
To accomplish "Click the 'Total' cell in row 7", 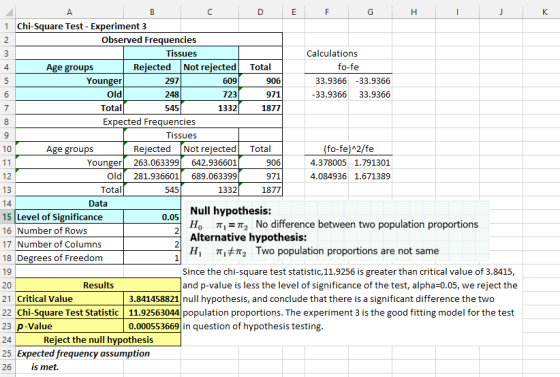I will [x=70, y=108].
